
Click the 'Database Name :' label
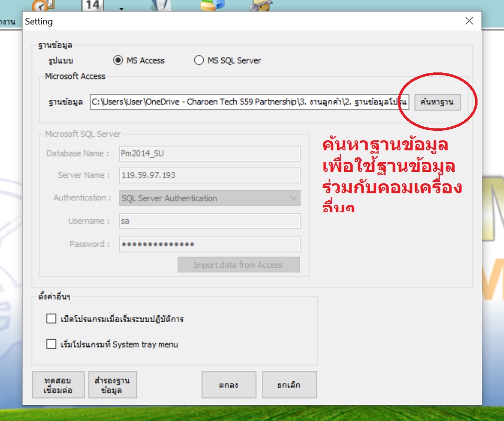[x=78, y=154]
